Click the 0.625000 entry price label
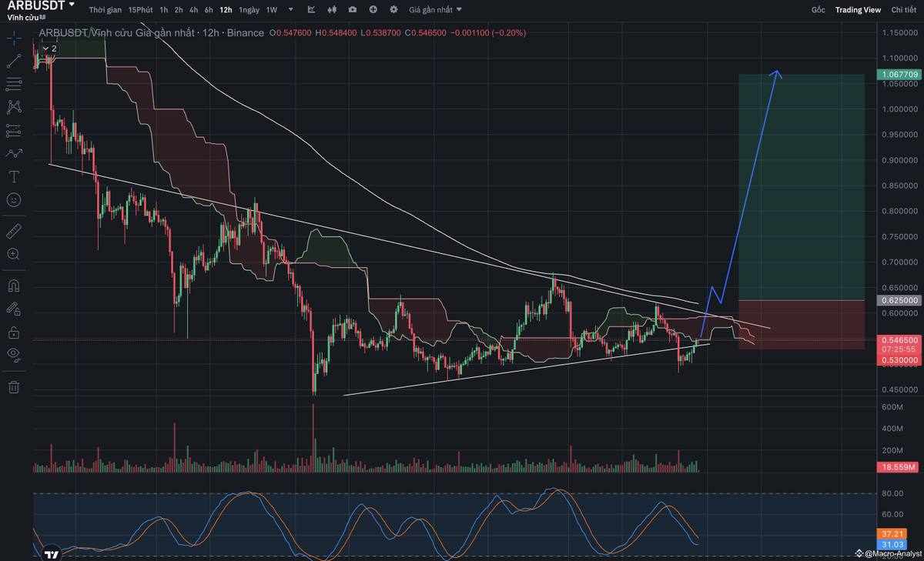The height and width of the screenshot is (561, 924). [899, 300]
